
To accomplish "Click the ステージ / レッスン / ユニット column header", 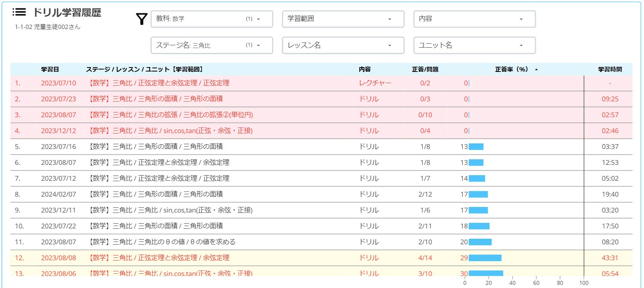I will [x=144, y=70].
